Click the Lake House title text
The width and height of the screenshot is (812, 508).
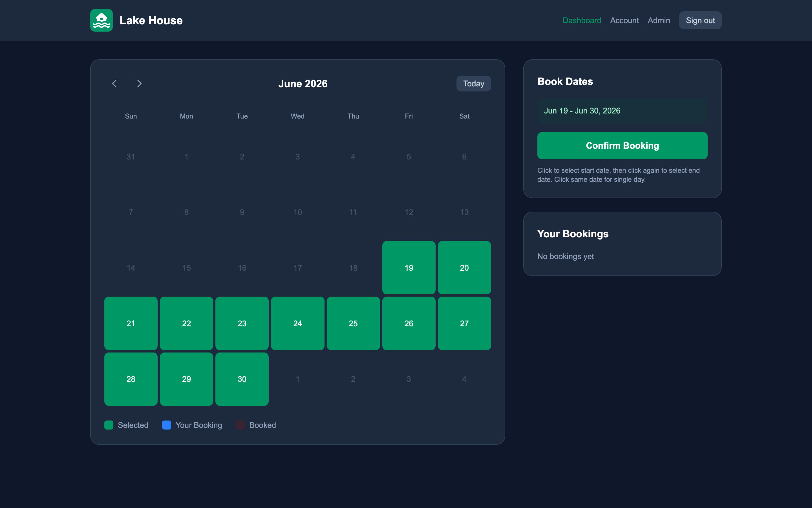tap(151, 20)
